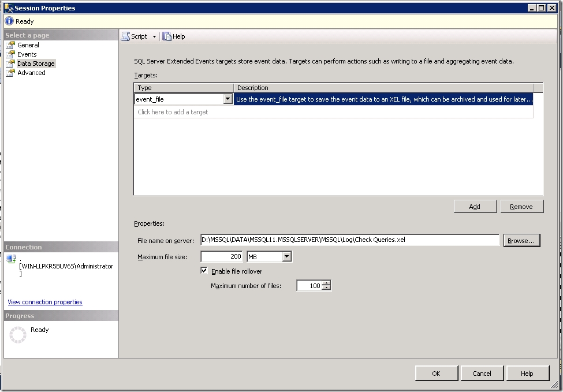Open the General page
This screenshot has width=563, height=392.
point(28,45)
